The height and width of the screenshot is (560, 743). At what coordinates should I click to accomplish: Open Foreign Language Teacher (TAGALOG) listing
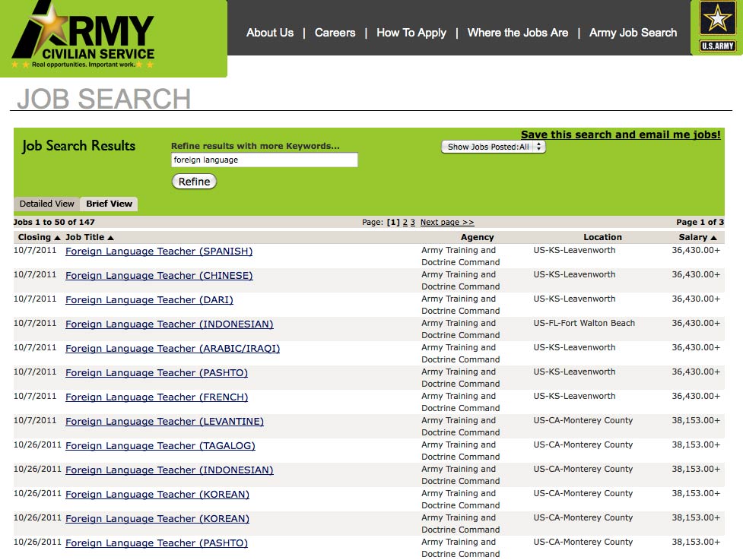click(x=160, y=446)
